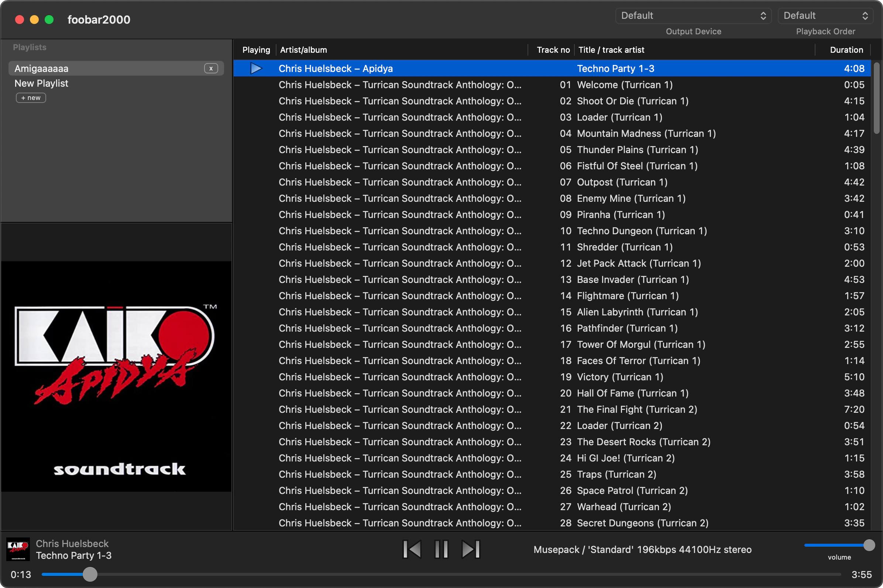The height and width of the screenshot is (588, 883).
Task: Click the large Apidya cover artwork
Action: 116,376
